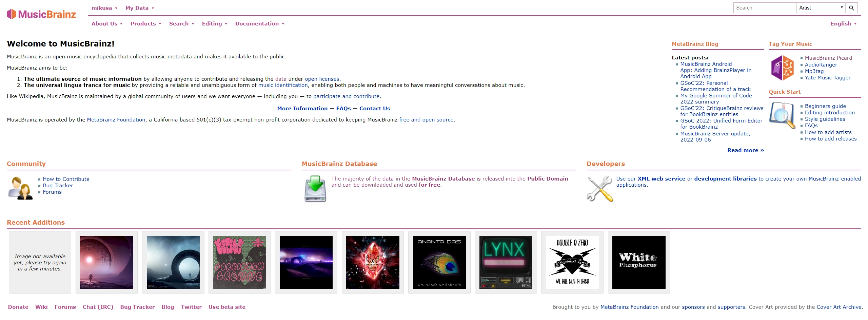The width and height of the screenshot is (868, 320).
Task: Click the Yate Music Tagger link
Action: click(828, 77)
